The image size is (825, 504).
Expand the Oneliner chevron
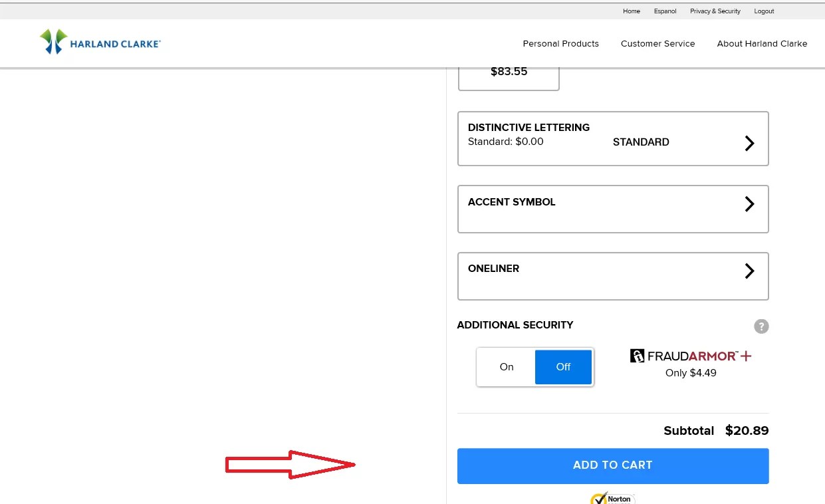pyautogui.click(x=749, y=271)
